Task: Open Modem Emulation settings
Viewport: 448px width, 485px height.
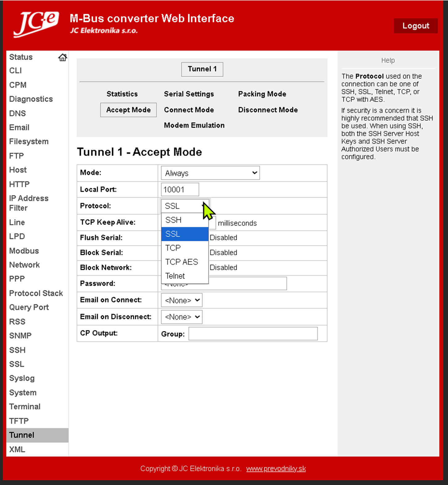Action: pyautogui.click(x=194, y=125)
